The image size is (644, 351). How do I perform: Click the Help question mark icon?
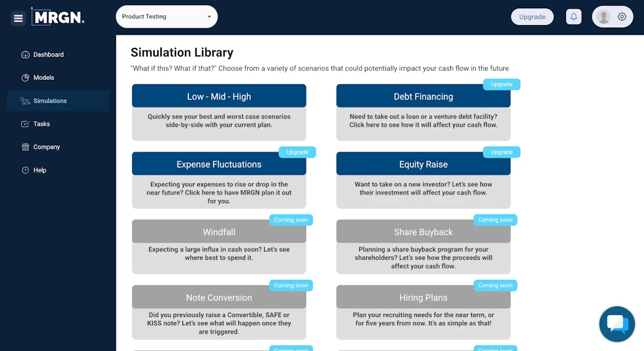pyautogui.click(x=25, y=170)
